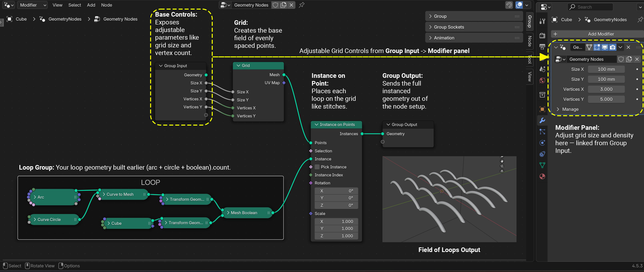Expand the Group Sockets panel

449,27
